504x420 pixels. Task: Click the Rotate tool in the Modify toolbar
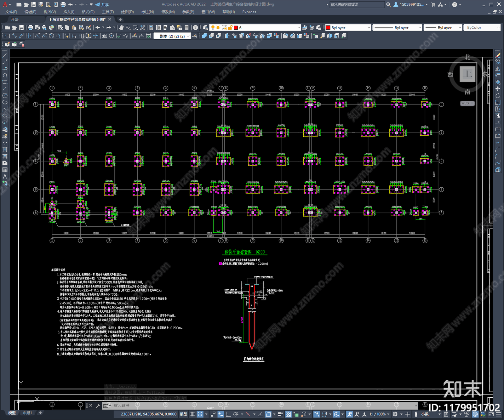click(x=498, y=96)
